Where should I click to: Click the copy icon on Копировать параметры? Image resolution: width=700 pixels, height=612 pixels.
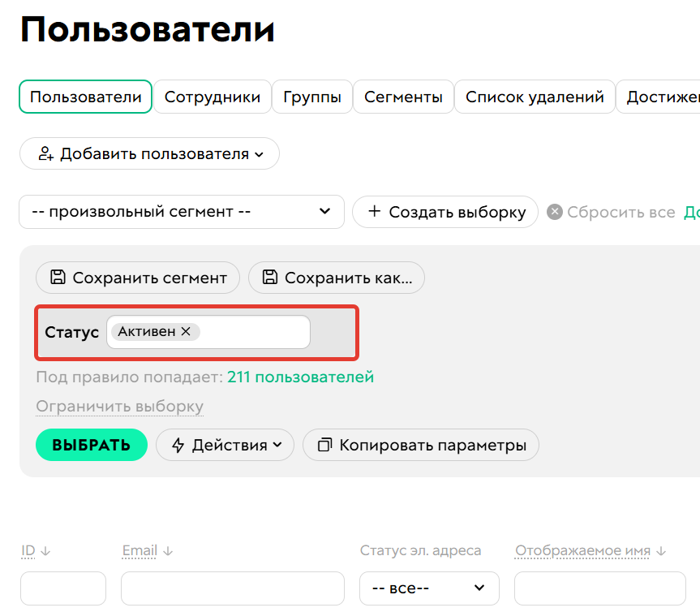pos(324,445)
